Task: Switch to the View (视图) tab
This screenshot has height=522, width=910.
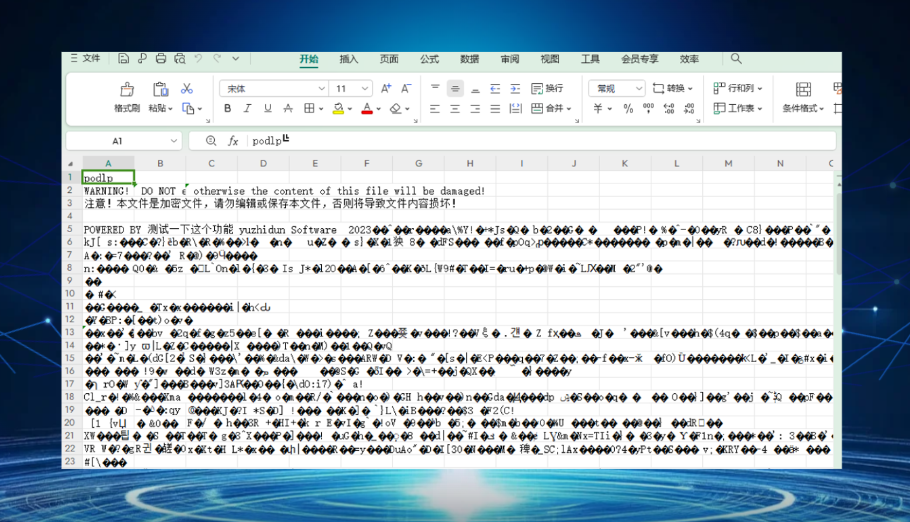Action: (550, 59)
